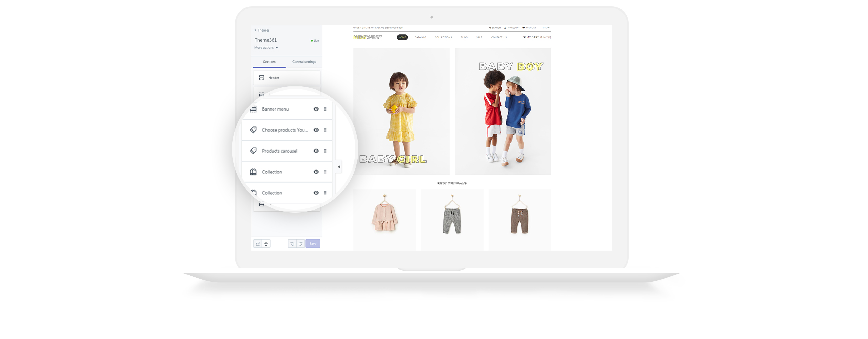Open the MY ACCOUNT link
The width and height of the screenshot is (868, 339).
[512, 28]
